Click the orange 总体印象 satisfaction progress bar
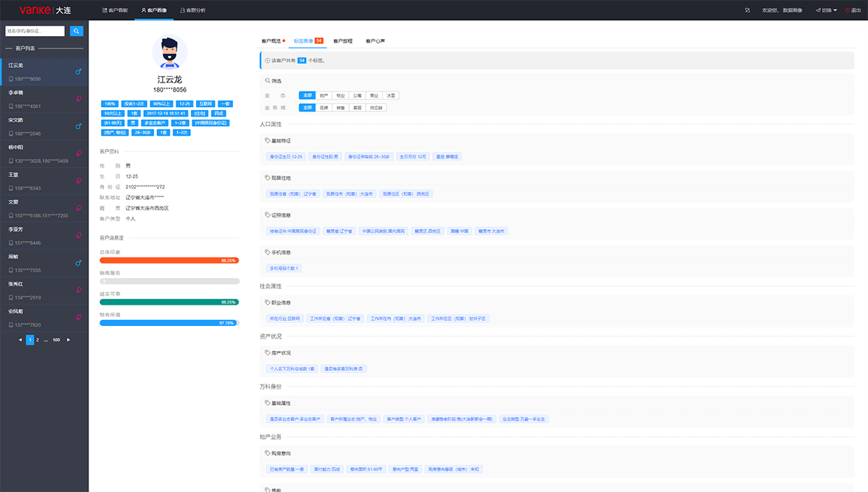The height and width of the screenshot is (492, 868). (169, 260)
